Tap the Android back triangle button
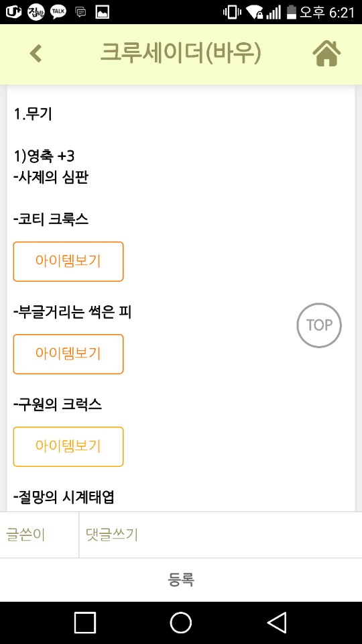This screenshot has width=362, height=644. [277, 623]
